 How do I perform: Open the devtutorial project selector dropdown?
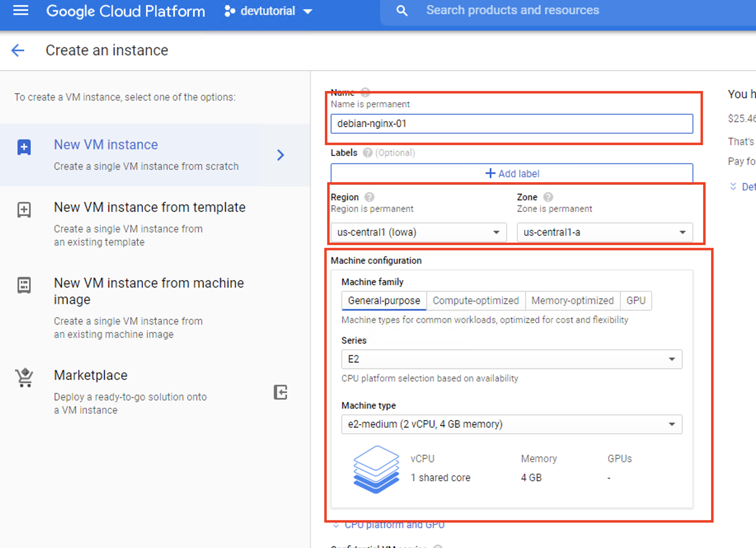point(268,11)
